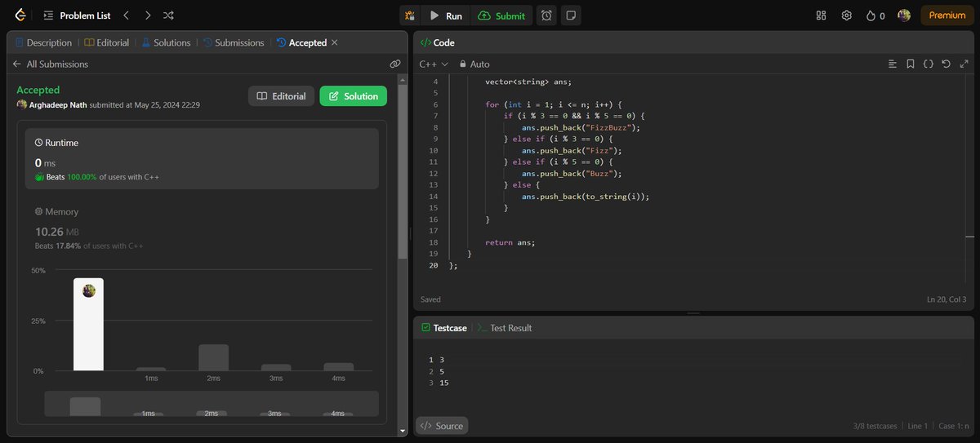Run the code
Image resolution: width=980 pixels, height=443 pixels.
[446, 16]
